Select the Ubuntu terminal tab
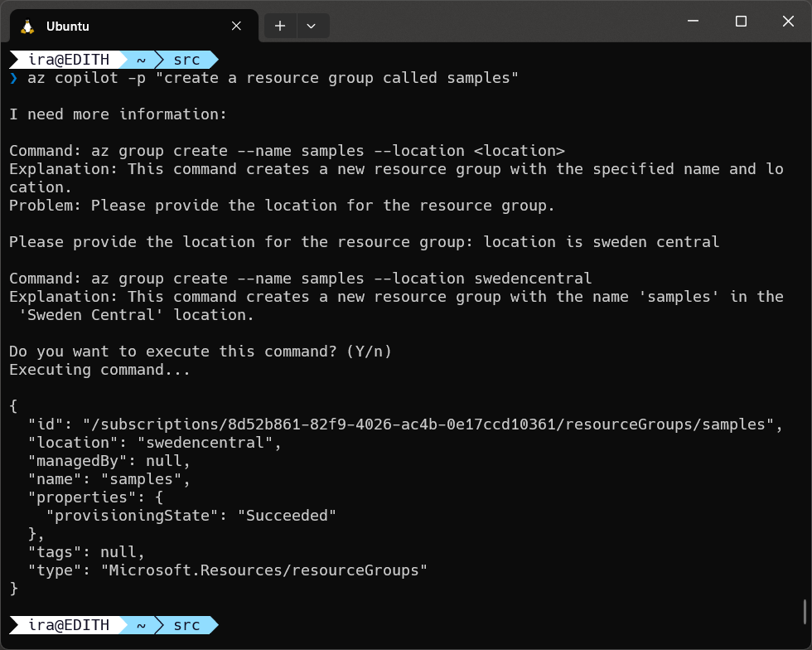Viewport: 812px width, 650px height. tap(134, 26)
